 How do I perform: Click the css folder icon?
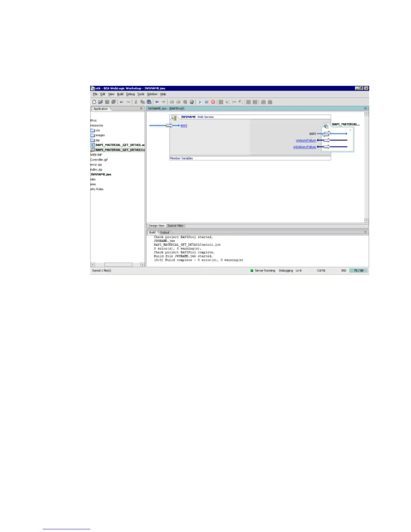coord(92,130)
